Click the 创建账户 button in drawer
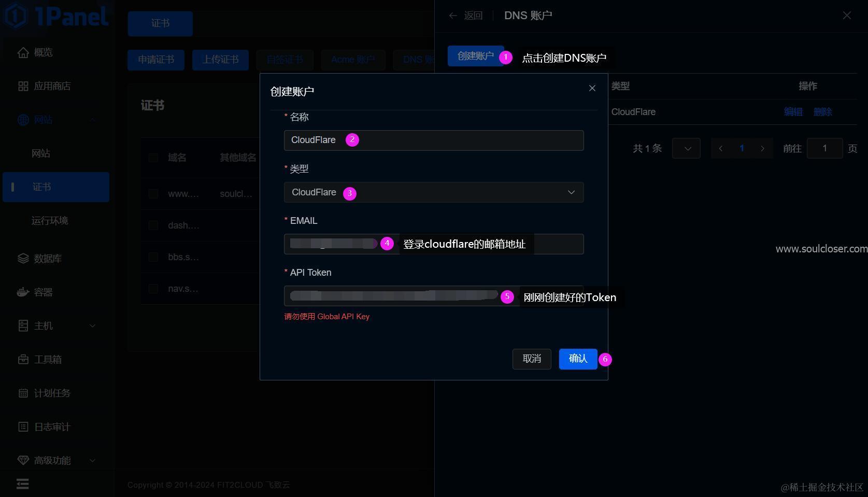 click(476, 56)
